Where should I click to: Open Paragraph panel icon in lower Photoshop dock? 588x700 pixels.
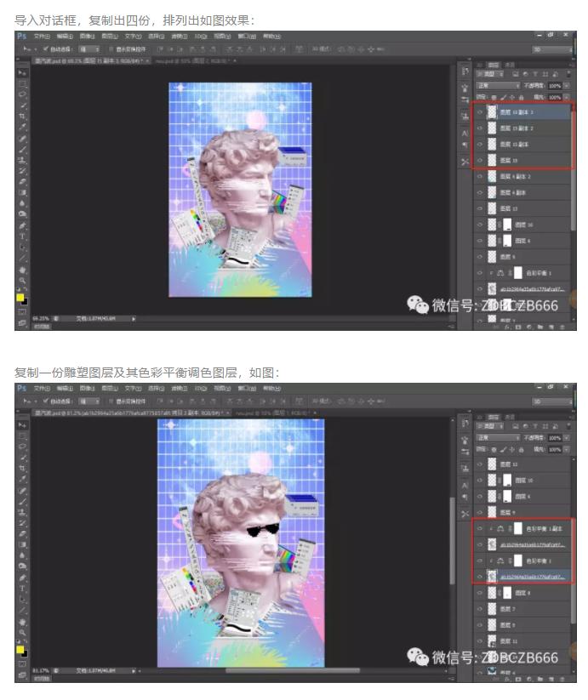(465, 497)
